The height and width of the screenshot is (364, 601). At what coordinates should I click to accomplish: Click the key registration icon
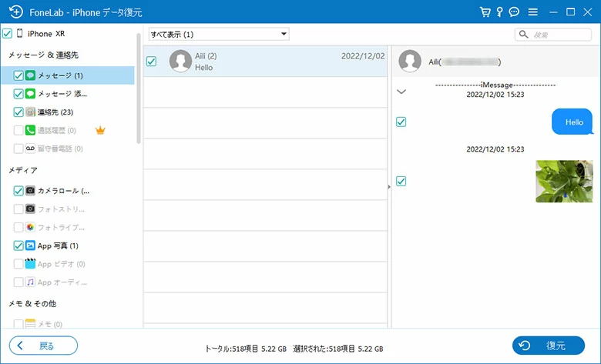coord(499,12)
